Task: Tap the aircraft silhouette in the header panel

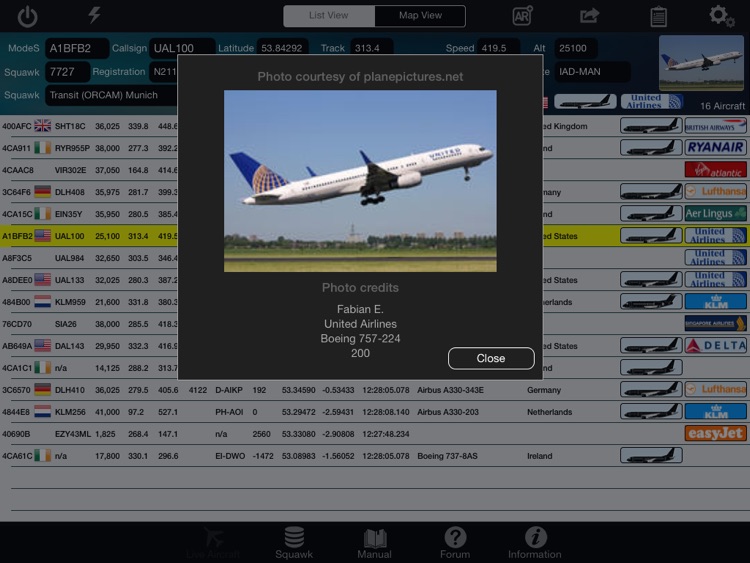Action: pyautogui.click(x=585, y=101)
